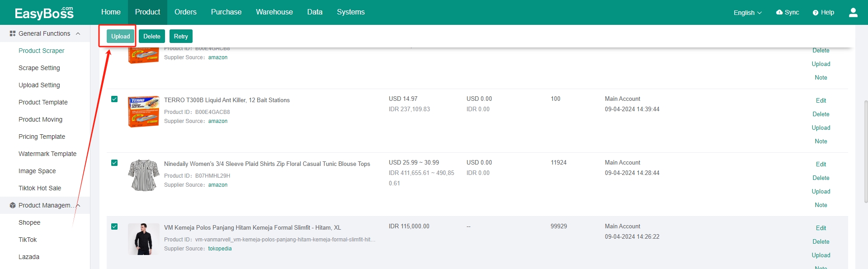
Task: Uncheck the TERRO T300B Liquid Ant Killer row
Action: click(x=114, y=99)
